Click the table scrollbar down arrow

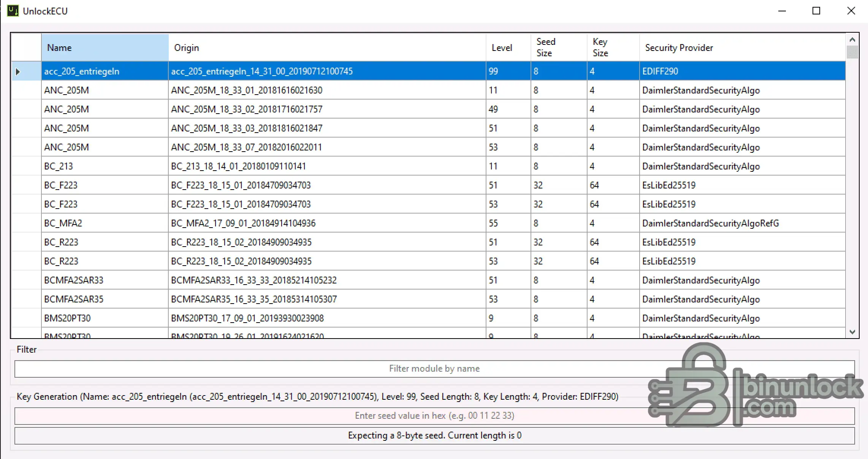pos(852,332)
